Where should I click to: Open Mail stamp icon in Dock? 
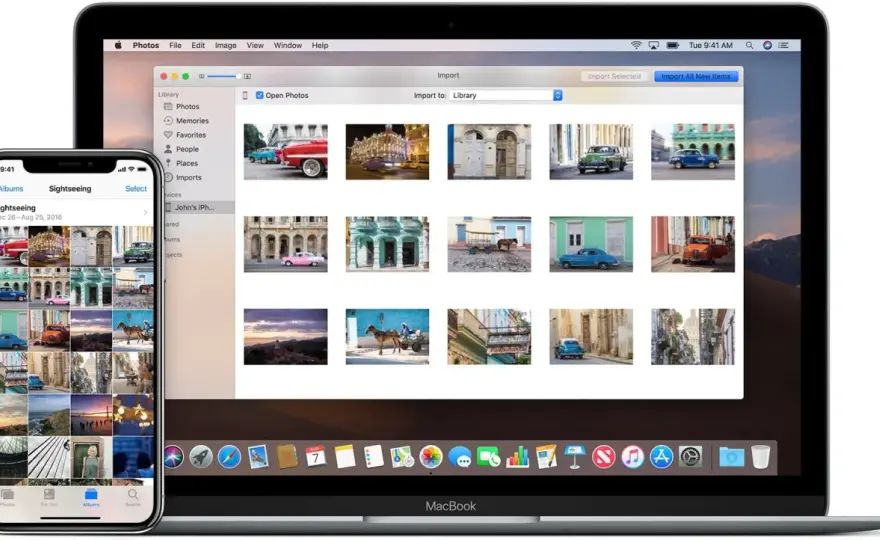pyautogui.click(x=258, y=457)
